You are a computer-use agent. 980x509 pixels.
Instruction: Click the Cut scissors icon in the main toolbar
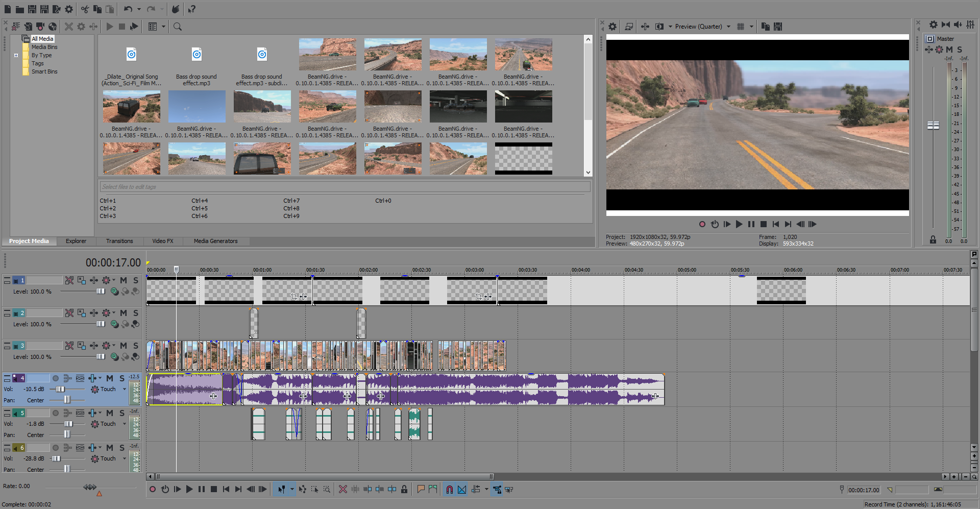coord(85,9)
